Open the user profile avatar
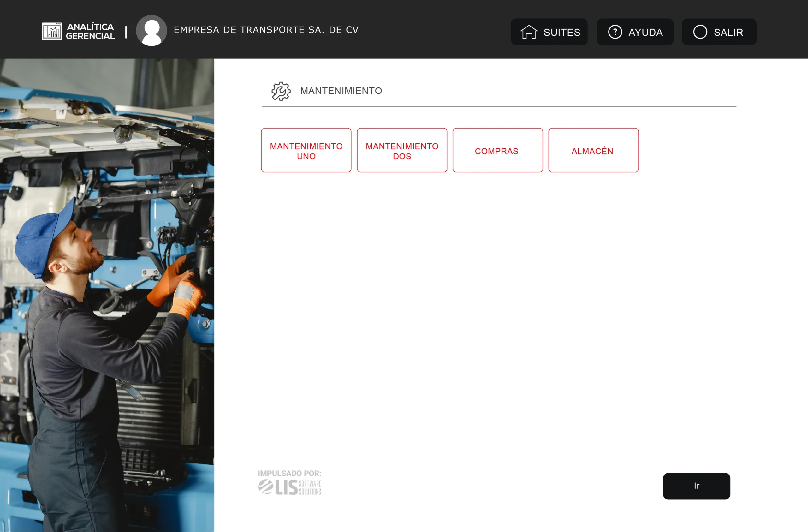Image resolution: width=808 pixels, height=532 pixels. pyautogui.click(x=151, y=30)
